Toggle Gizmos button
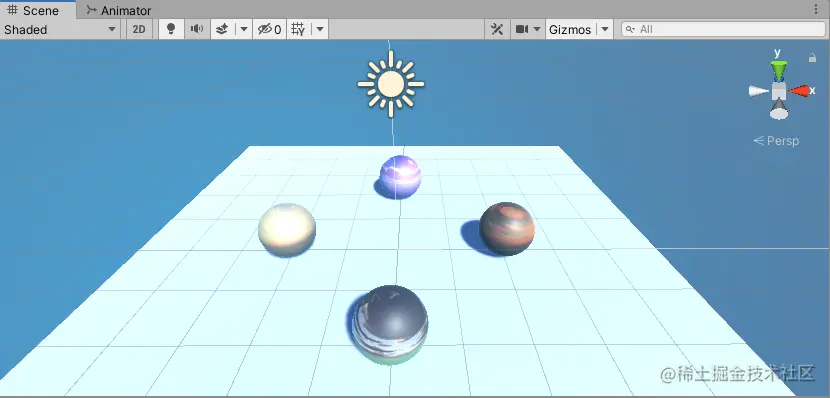This screenshot has height=398, width=830. [x=570, y=29]
